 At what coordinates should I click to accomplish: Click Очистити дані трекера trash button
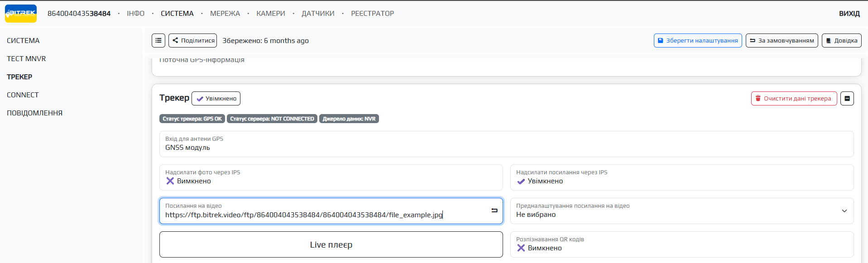(x=794, y=98)
